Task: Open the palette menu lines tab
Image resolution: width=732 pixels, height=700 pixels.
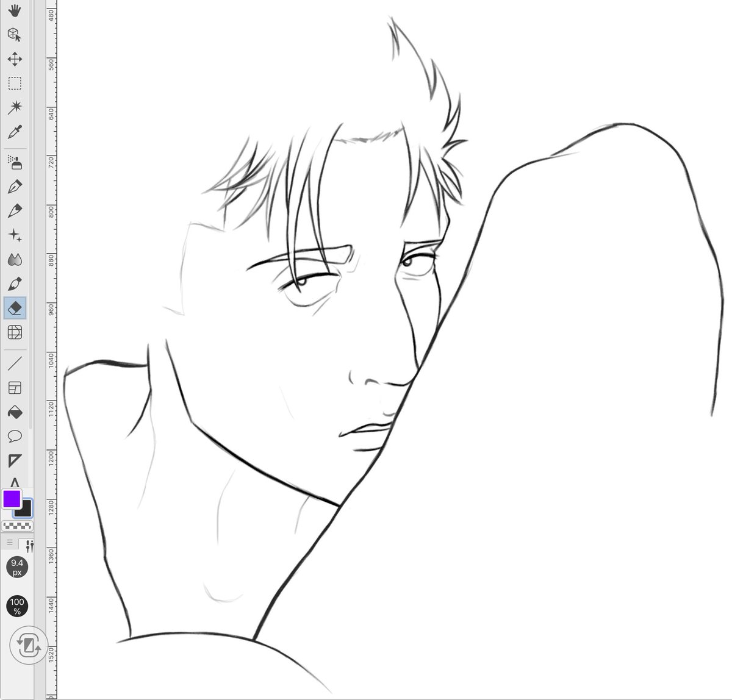Action: tap(9, 542)
